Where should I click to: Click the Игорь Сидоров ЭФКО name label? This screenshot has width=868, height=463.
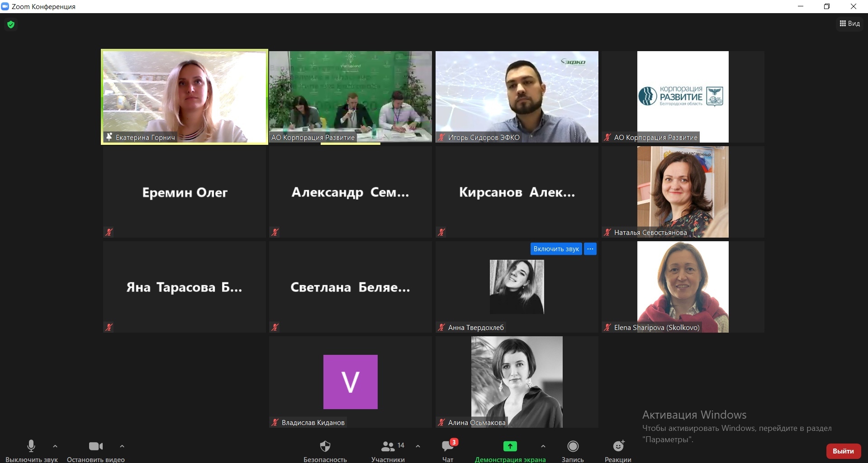pos(484,137)
